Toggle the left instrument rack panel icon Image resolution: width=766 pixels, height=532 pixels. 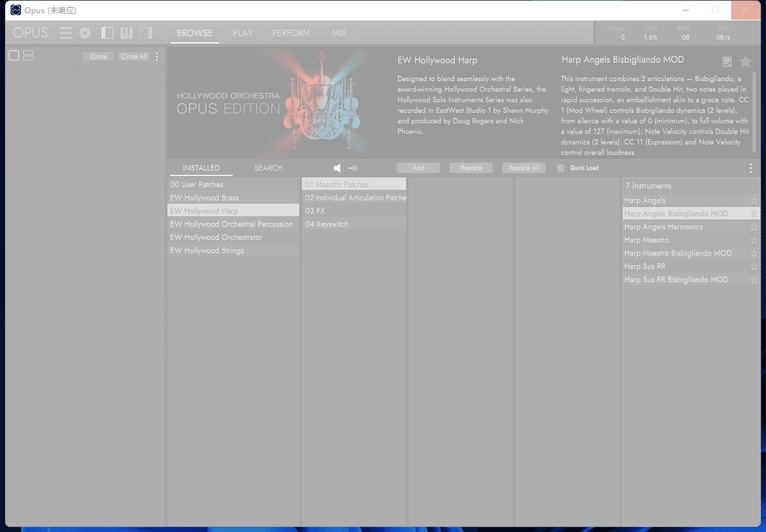pos(107,33)
